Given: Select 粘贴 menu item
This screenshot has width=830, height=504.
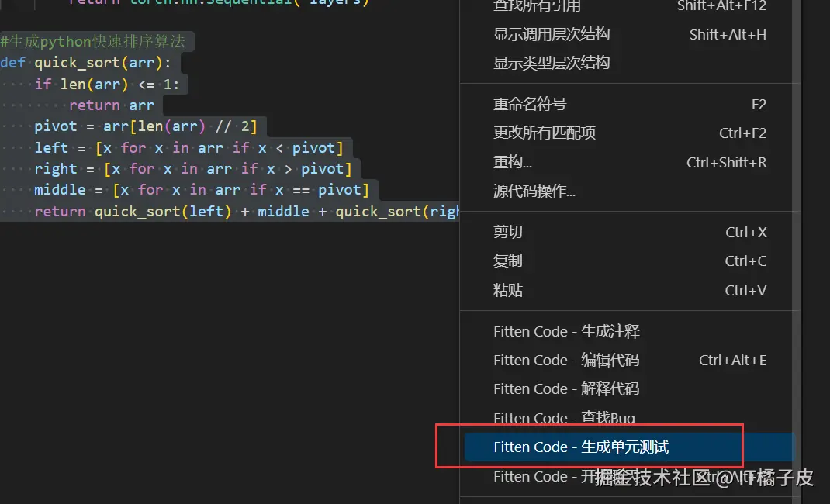Looking at the screenshot, I should (629, 290).
